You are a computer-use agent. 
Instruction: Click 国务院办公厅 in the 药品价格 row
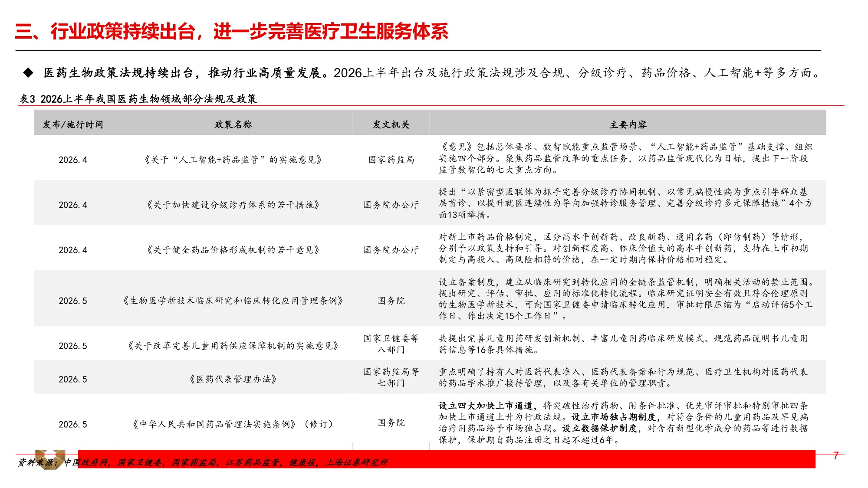[x=391, y=250]
